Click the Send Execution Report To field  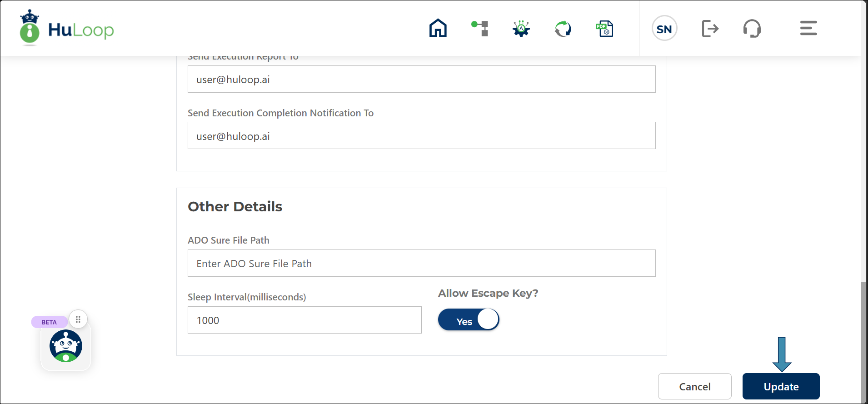pyautogui.click(x=421, y=80)
